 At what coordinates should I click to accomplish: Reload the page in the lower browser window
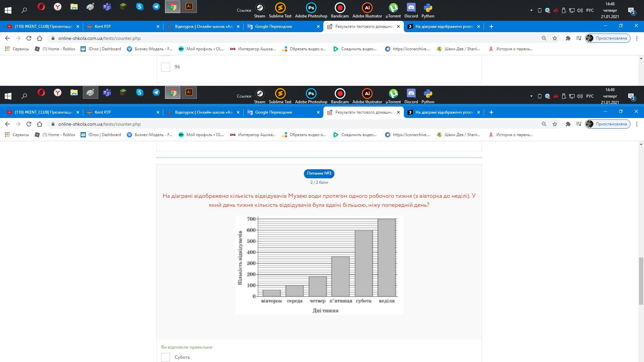click(29, 124)
